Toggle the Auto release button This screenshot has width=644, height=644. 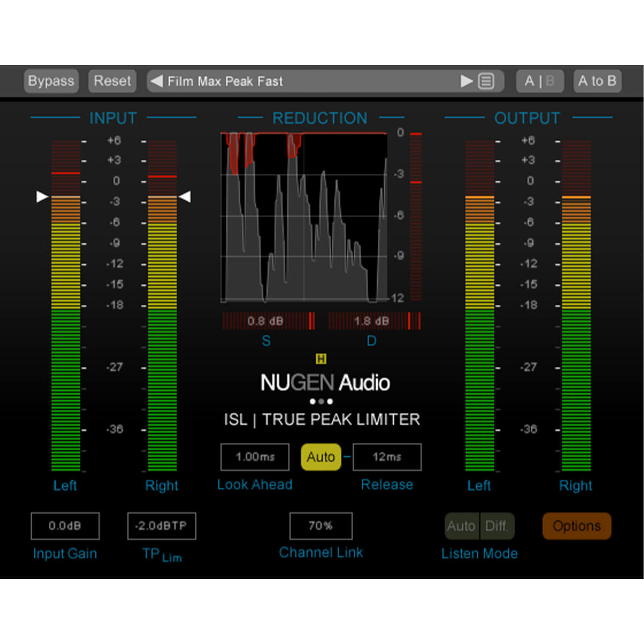pos(321,457)
